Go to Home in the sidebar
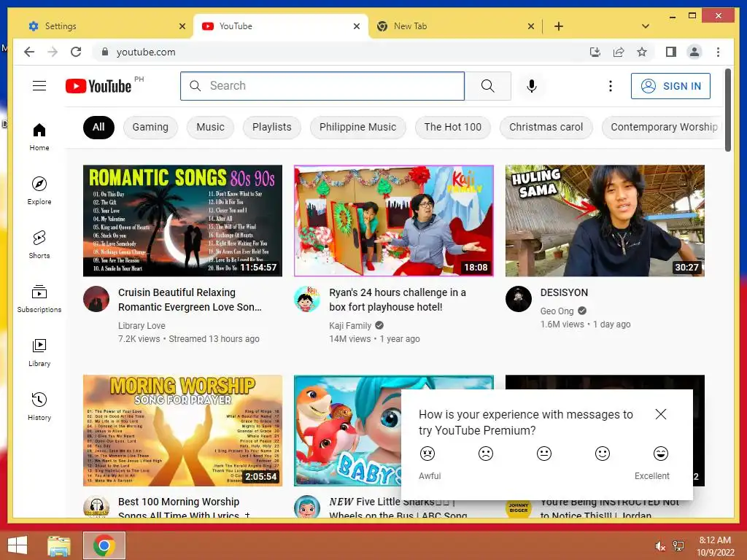This screenshot has width=747, height=560. click(x=39, y=137)
